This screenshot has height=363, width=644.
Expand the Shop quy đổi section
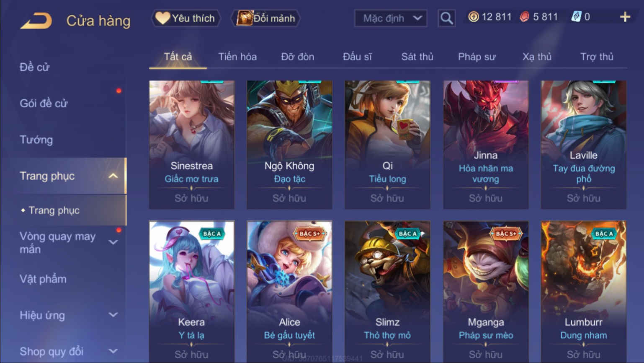[x=113, y=351]
